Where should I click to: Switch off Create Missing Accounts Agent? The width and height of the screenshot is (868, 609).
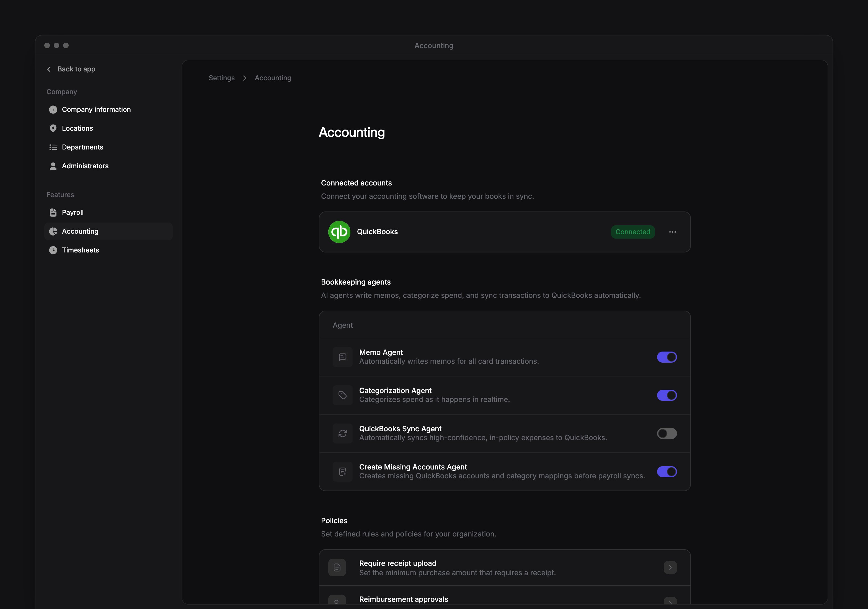tap(667, 471)
